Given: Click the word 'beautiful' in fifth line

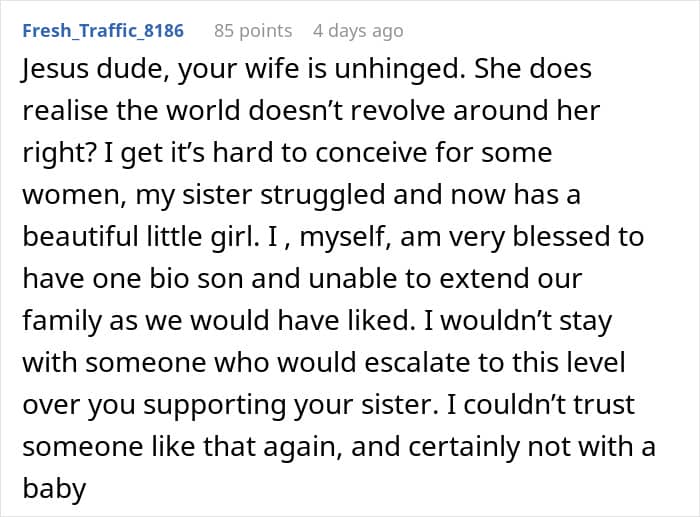Looking at the screenshot, I should click(80, 236).
